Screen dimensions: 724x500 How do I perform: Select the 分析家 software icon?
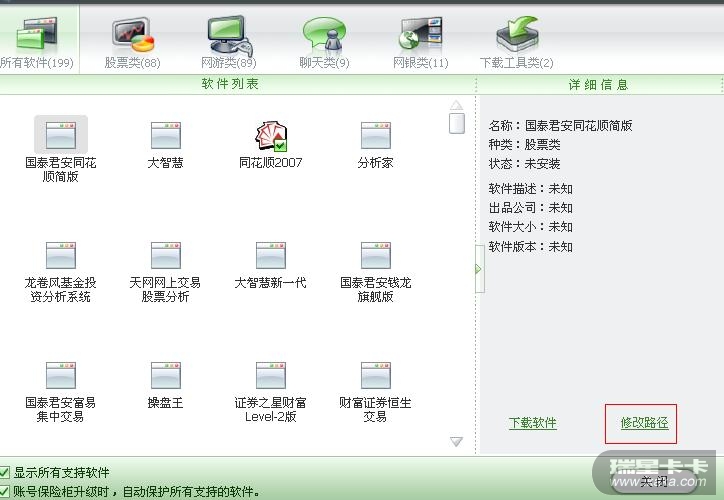375,135
